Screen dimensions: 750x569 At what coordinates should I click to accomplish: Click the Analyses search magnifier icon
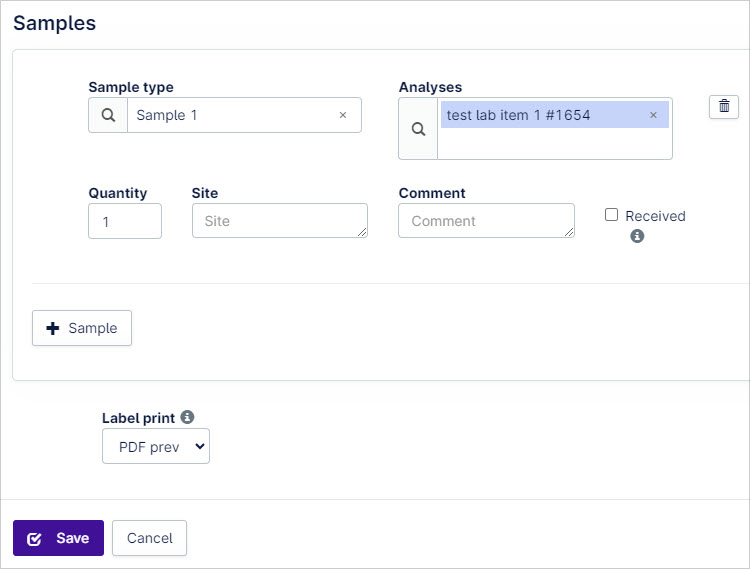418,129
